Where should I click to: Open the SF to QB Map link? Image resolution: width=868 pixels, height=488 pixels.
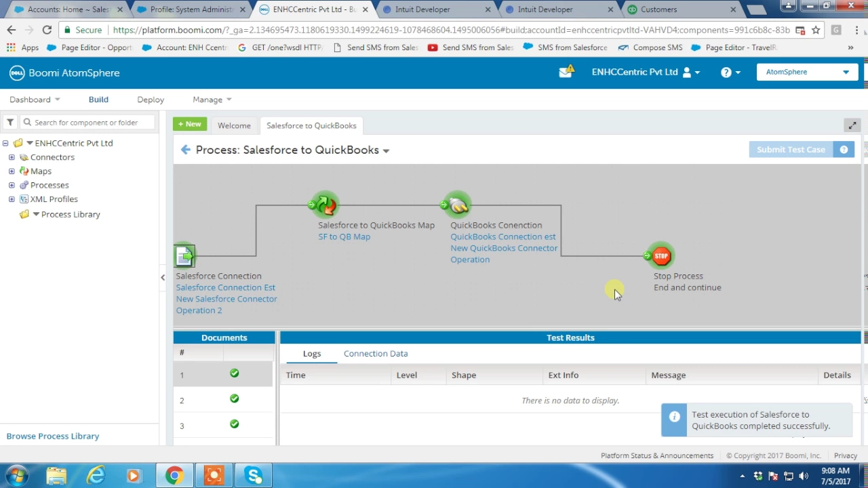tap(344, 237)
